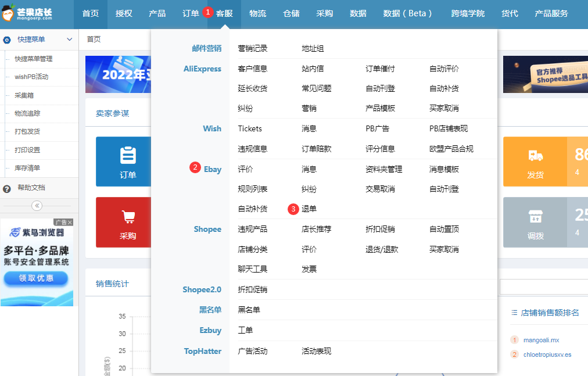Open the 采购 top navigation item
Image resolution: width=588 pixels, height=376 pixels.
[x=324, y=14]
